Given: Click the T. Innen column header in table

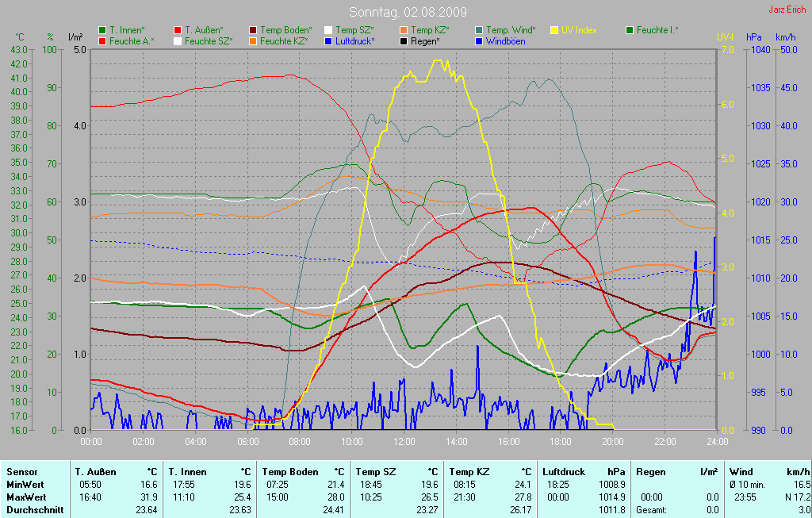Looking at the screenshot, I should tap(187, 472).
